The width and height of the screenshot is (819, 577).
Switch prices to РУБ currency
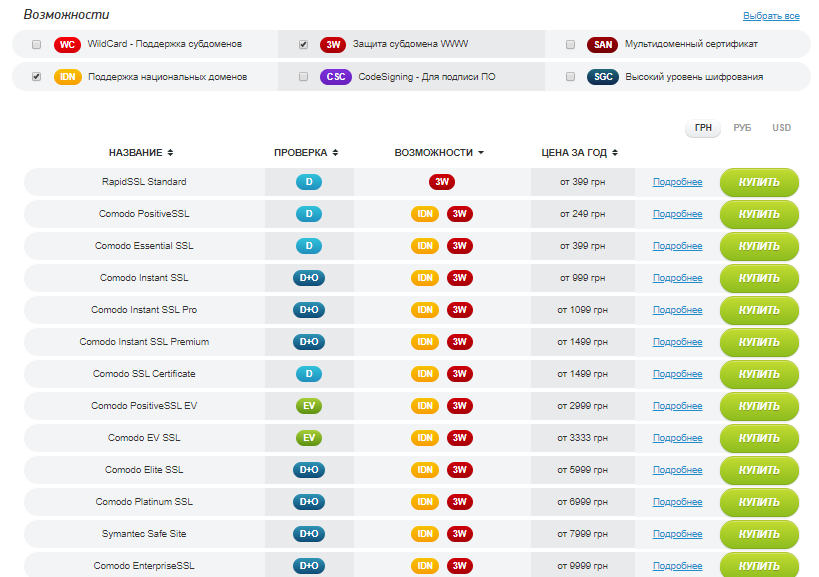(742, 128)
